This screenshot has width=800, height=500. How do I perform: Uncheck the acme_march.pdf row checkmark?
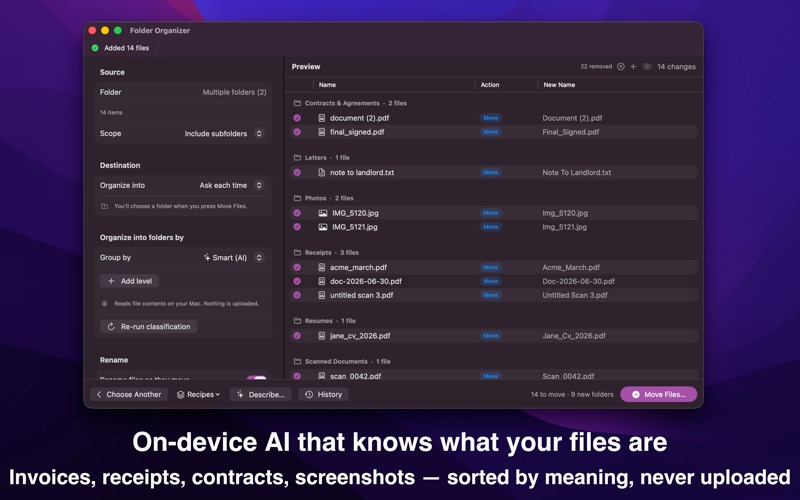[x=297, y=267]
